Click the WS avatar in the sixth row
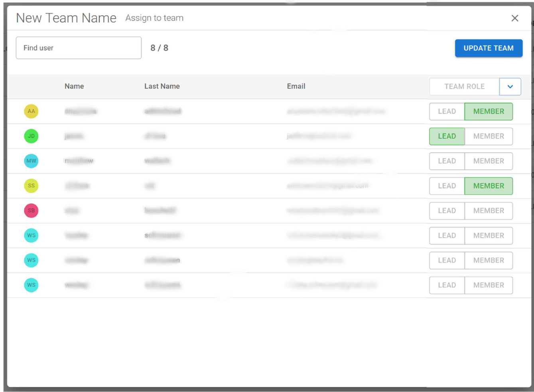Screen dimensions: 534x392 pos(31,235)
